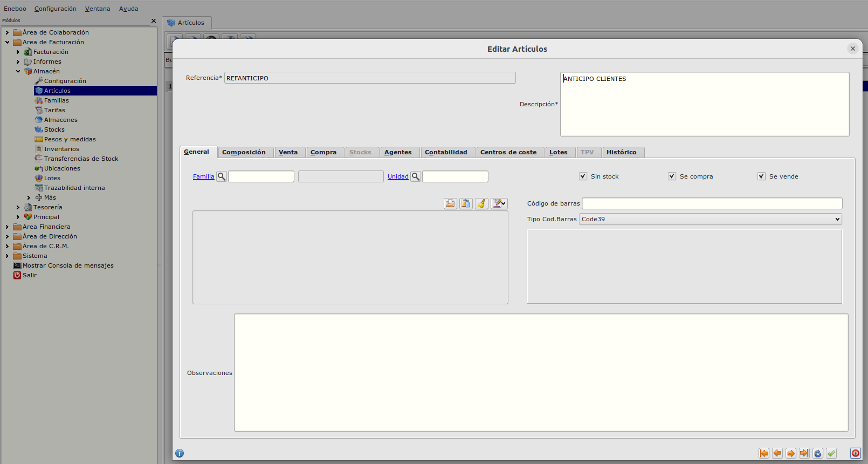Image resolution: width=868 pixels, height=464 pixels.
Task: Click Salir to exit the application
Action: click(30, 275)
